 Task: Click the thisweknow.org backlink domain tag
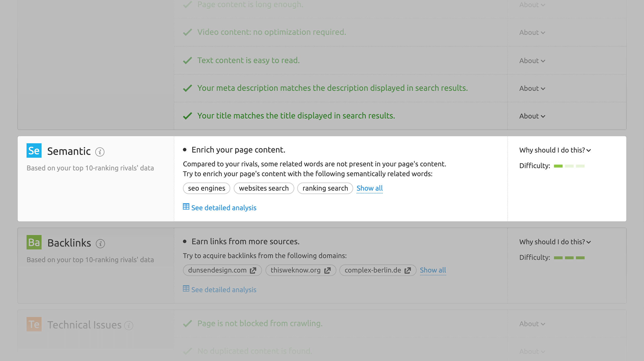pos(300,270)
